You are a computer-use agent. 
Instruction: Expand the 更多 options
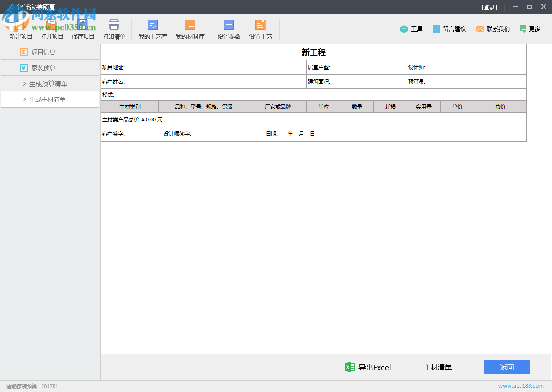pos(530,29)
